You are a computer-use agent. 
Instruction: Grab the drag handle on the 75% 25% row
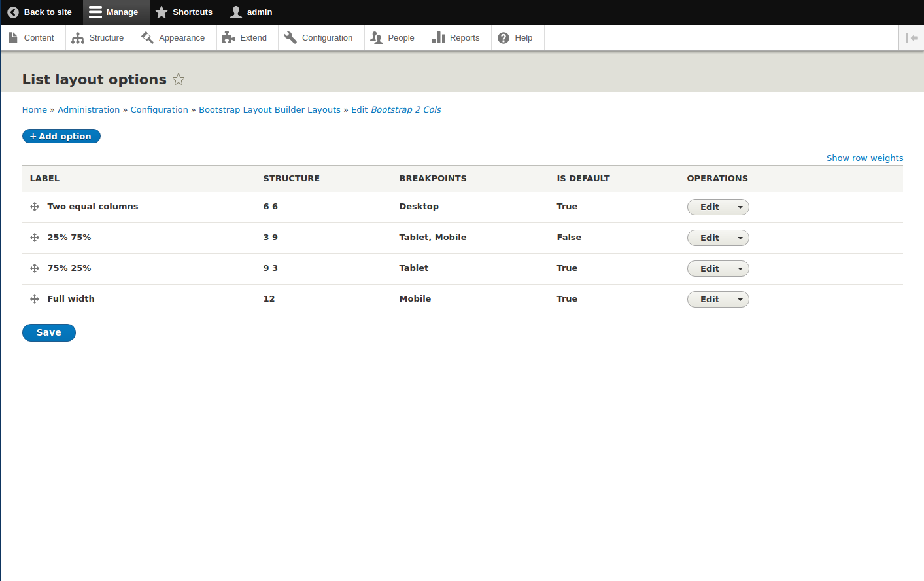coord(34,268)
